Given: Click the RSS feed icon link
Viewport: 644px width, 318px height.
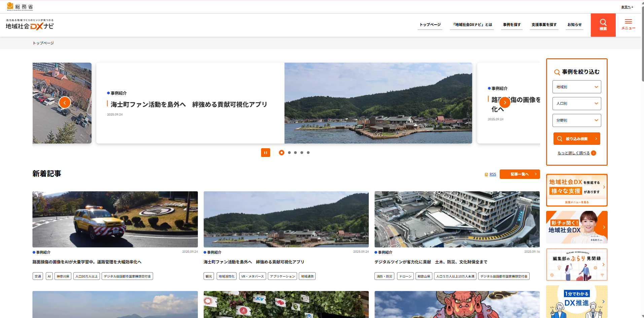Looking at the screenshot, I should pos(487,174).
